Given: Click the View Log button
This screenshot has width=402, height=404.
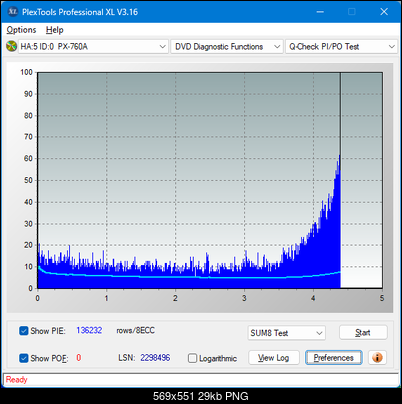Looking at the screenshot, I should pyautogui.click(x=274, y=358).
